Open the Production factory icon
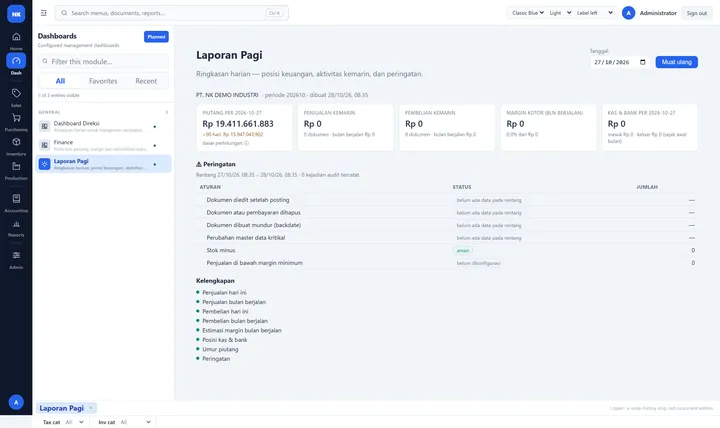Viewport: 720px width, 428px height. pyautogui.click(x=16, y=166)
